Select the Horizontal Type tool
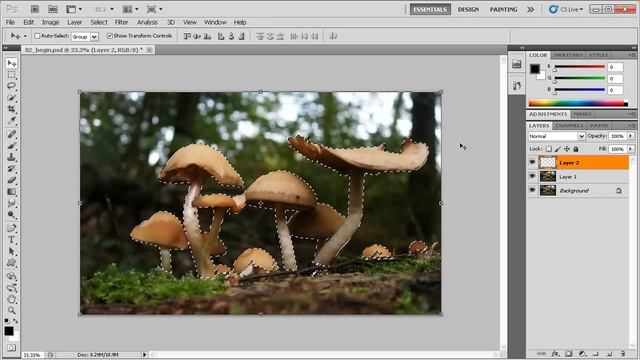The height and width of the screenshot is (360, 640). 11,240
